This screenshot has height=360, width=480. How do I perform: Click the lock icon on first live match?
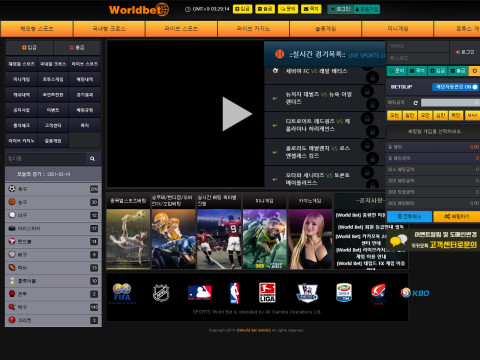[372, 78]
